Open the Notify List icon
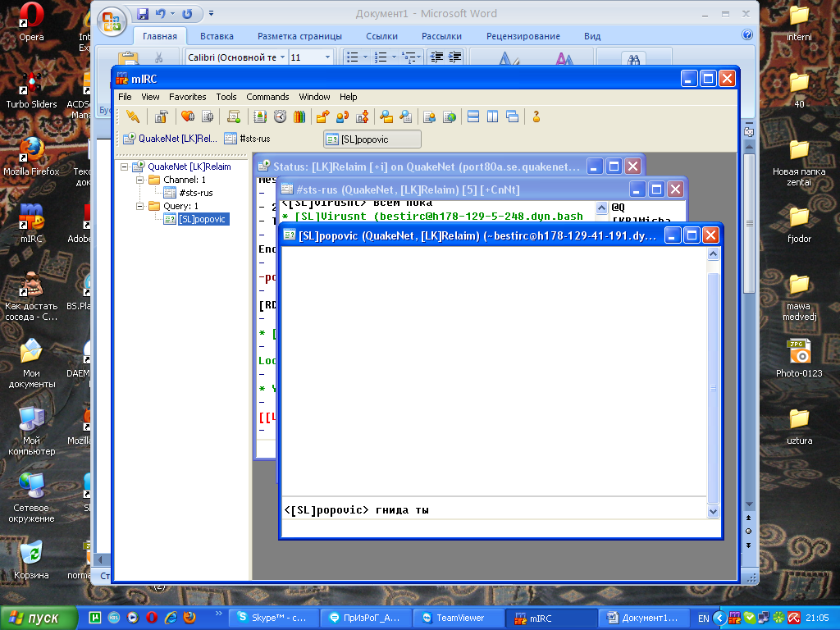This screenshot has height=630, width=840. pyautogui.click(x=429, y=116)
